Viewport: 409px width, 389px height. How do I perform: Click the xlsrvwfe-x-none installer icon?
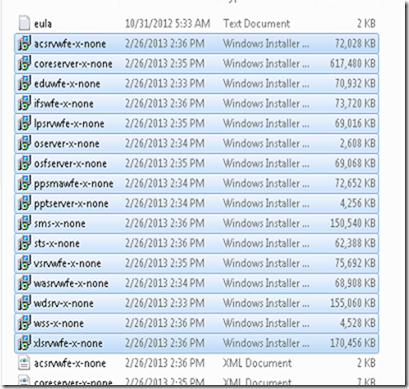coord(24,343)
